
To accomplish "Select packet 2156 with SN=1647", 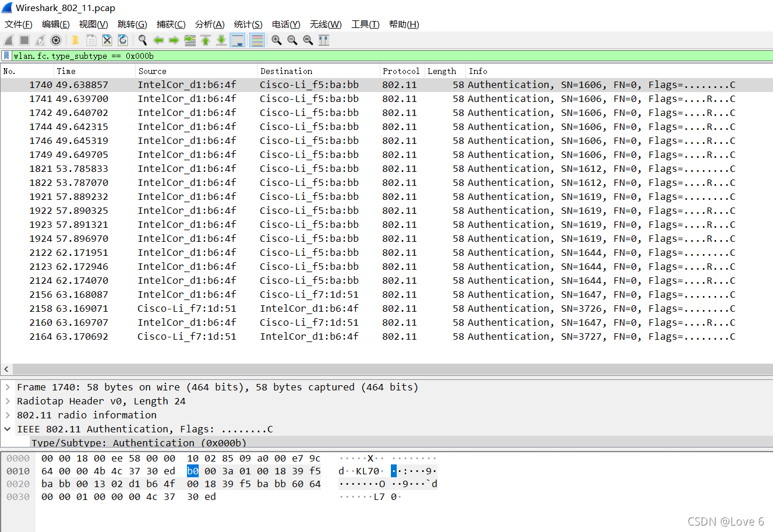I will 387,294.
